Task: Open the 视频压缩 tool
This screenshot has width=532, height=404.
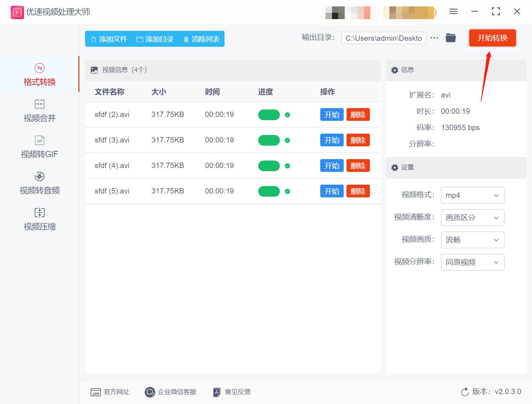Action: pyautogui.click(x=39, y=219)
